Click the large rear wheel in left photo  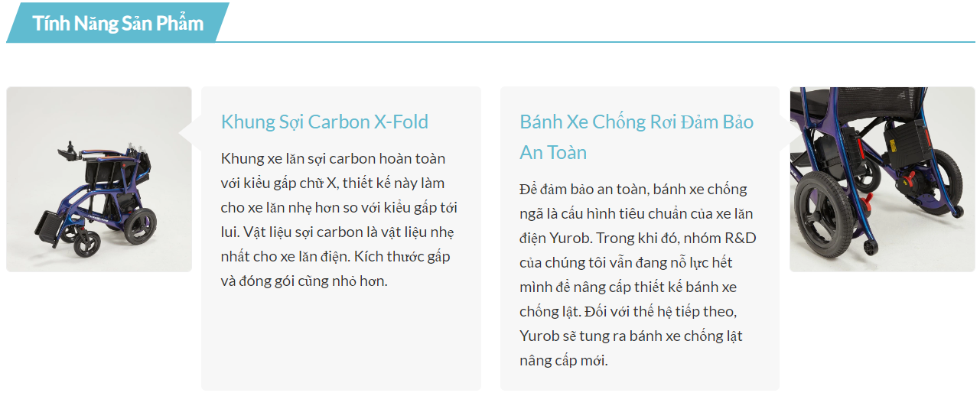click(x=142, y=225)
